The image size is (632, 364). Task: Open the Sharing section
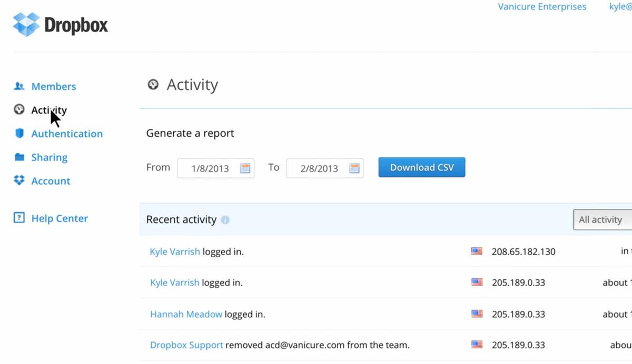[50, 157]
